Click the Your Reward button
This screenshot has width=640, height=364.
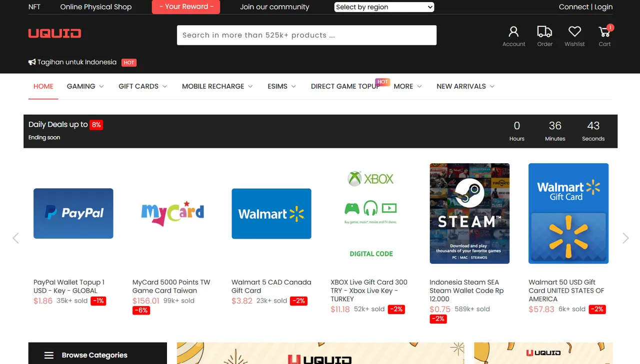186,7
